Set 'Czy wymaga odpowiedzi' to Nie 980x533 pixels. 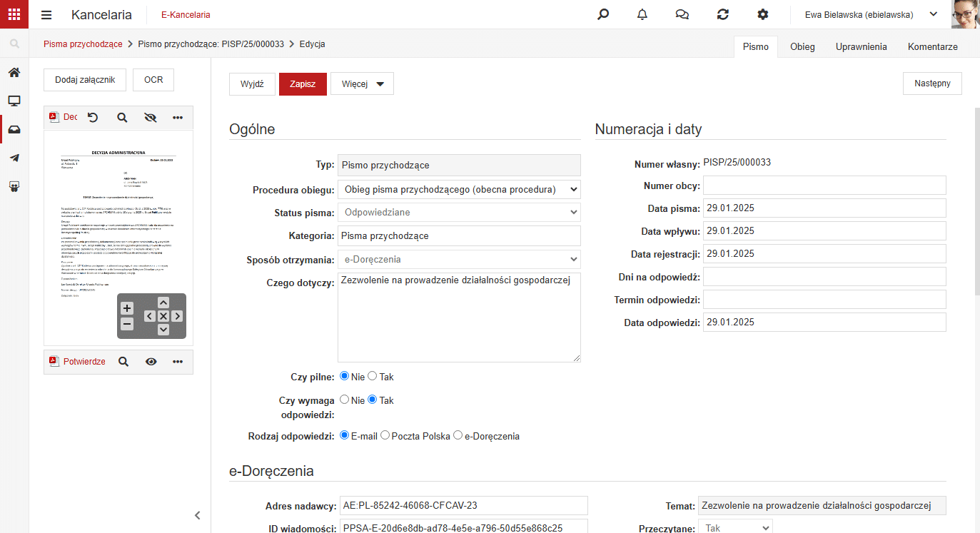(344, 400)
